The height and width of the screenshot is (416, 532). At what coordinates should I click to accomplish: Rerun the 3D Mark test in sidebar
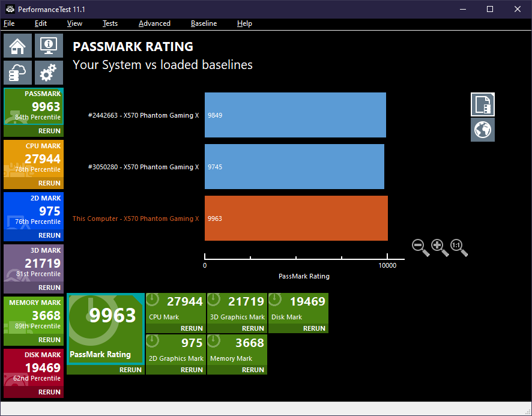tap(49, 288)
